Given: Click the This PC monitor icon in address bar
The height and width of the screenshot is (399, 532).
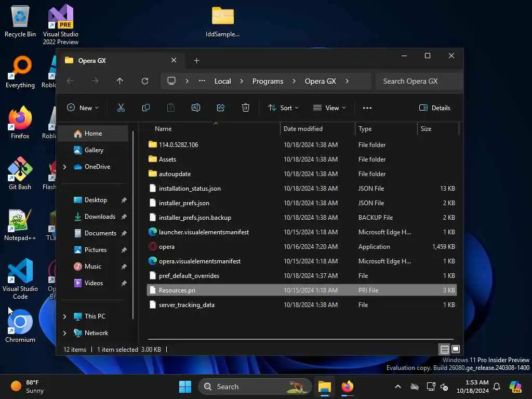Looking at the screenshot, I should coord(171,81).
